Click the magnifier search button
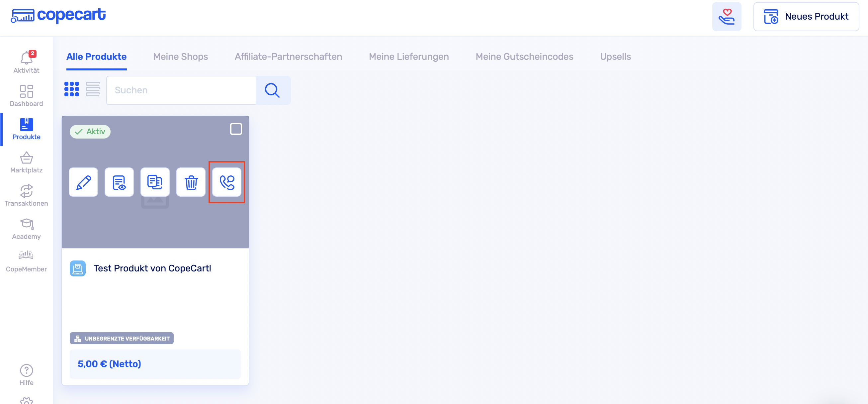Image resolution: width=868 pixels, height=404 pixels. pos(272,90)
